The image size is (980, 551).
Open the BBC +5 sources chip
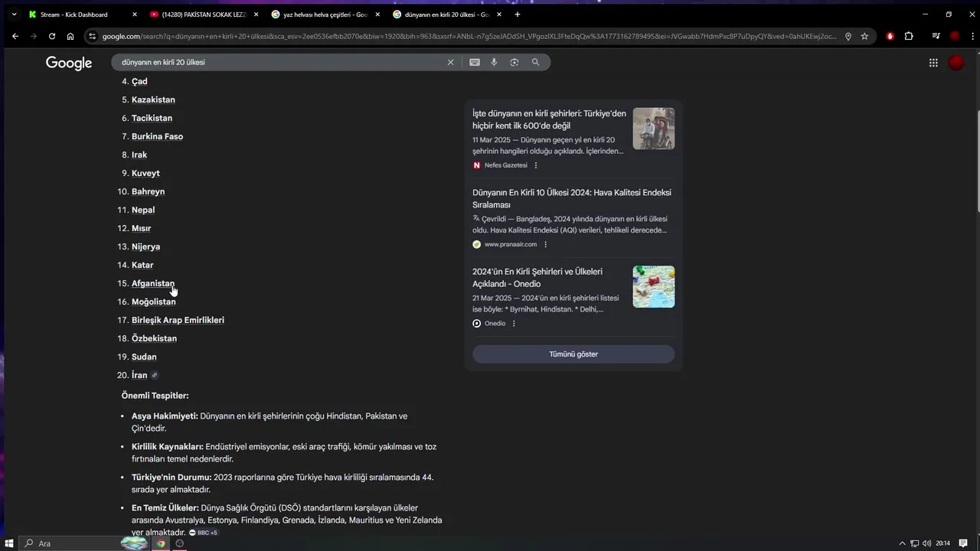coord(203,533)
